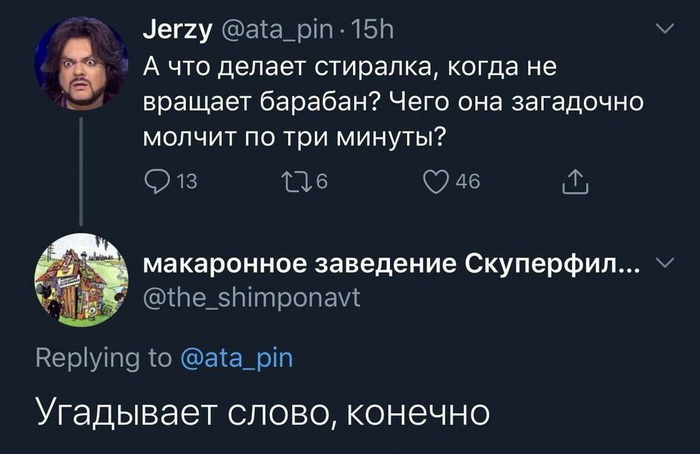Image resolution: width=700 pixels, height=454 pixels.
Task: Click the макаронное заведение display name
Action: pos(392,264)
